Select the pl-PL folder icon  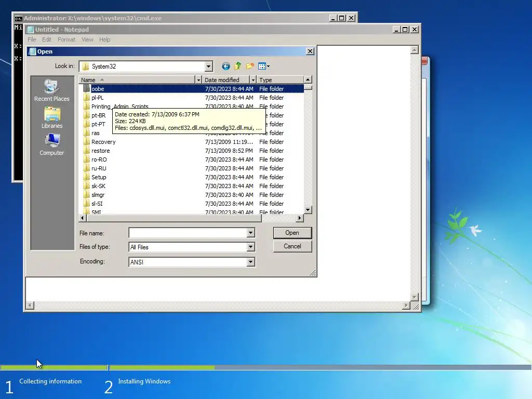(x=87, y=97)
